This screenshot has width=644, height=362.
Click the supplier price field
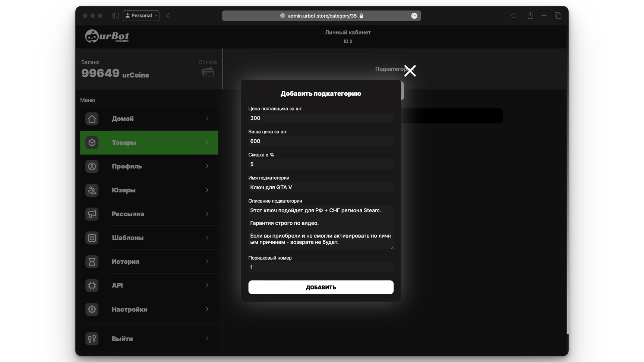coord(321,118)
